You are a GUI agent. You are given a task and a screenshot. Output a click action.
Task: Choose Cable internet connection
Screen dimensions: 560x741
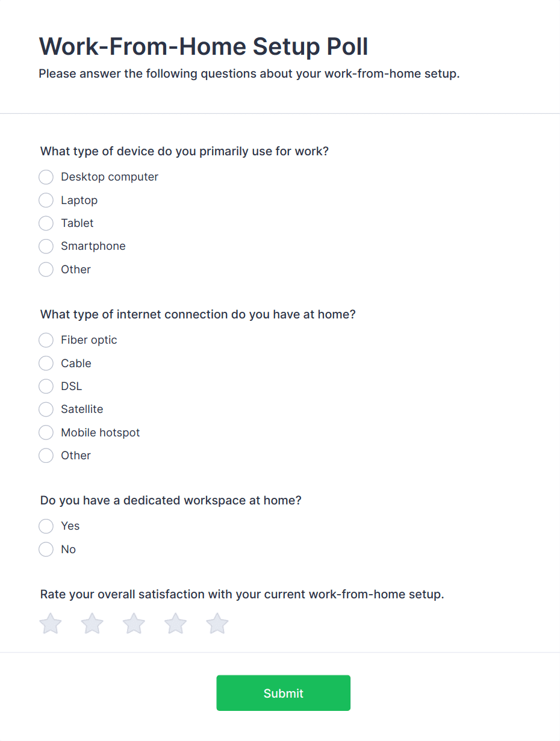tap(46, 363)
